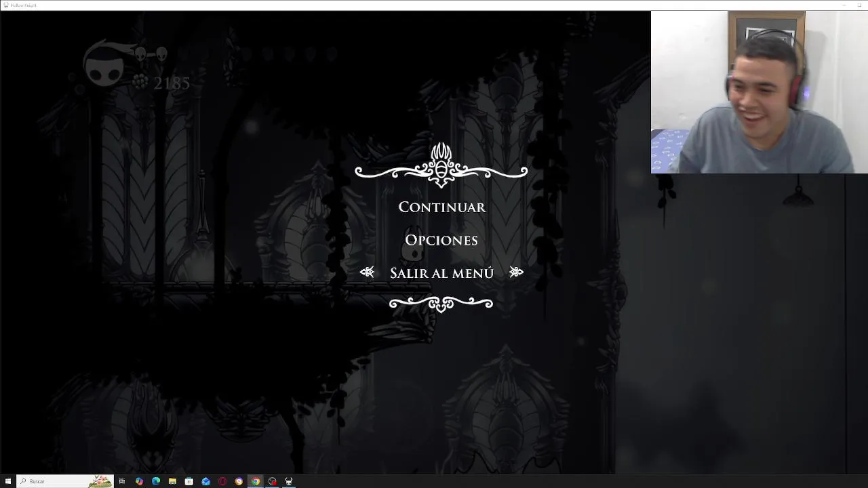Open File Explorer from the taskbar
Viewport: 868px width, 488px height.
172,481
